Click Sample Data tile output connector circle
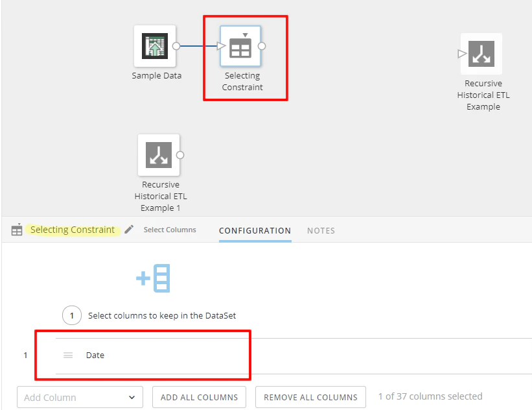 176,46
